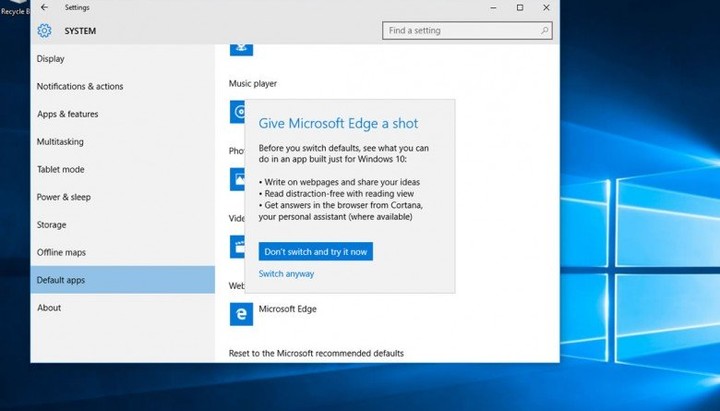Click the magnifier icon in search box

pyautogui.click(x=545, y=31)
